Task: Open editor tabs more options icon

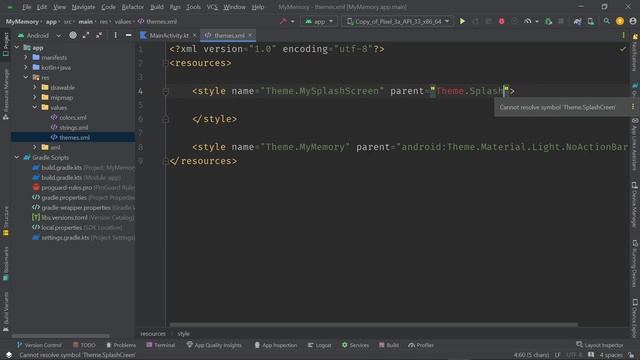Action: pyautogui.click(x=623, y=36)
